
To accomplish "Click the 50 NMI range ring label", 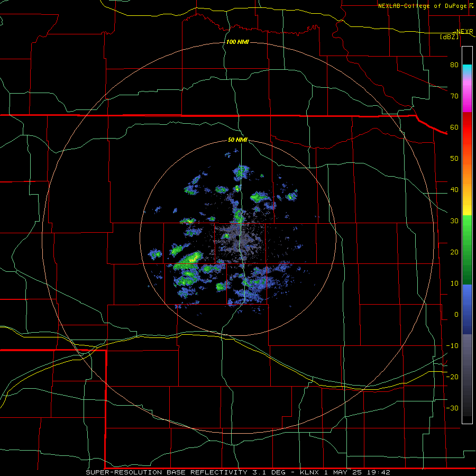I will tap(237, 140).
